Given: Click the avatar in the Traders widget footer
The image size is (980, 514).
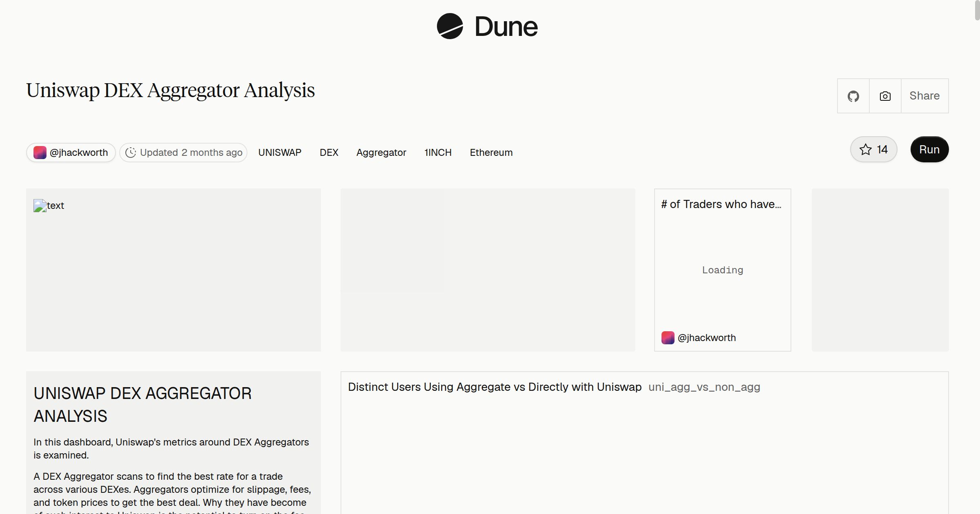Looking at the screenshot, I should click(x=668, y=338).
